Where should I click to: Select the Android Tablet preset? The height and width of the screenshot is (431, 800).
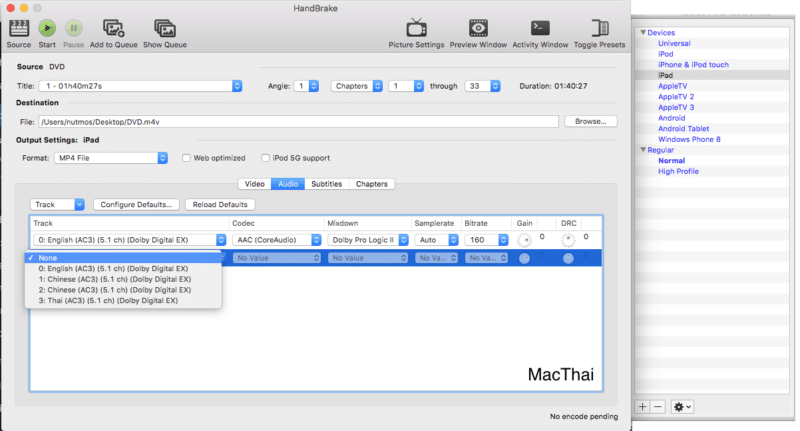click(683, 129)
